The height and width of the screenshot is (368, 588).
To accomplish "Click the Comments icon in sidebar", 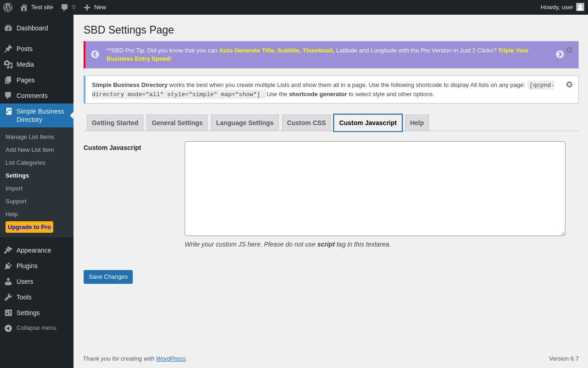I will pos(8,96).
